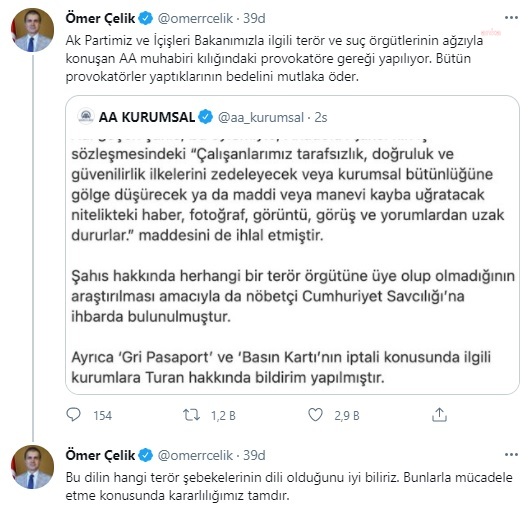The height and width of the screenshot is (513, 531).
Task: Click the AA KURUMSAL account name
Action: point(147,117)
